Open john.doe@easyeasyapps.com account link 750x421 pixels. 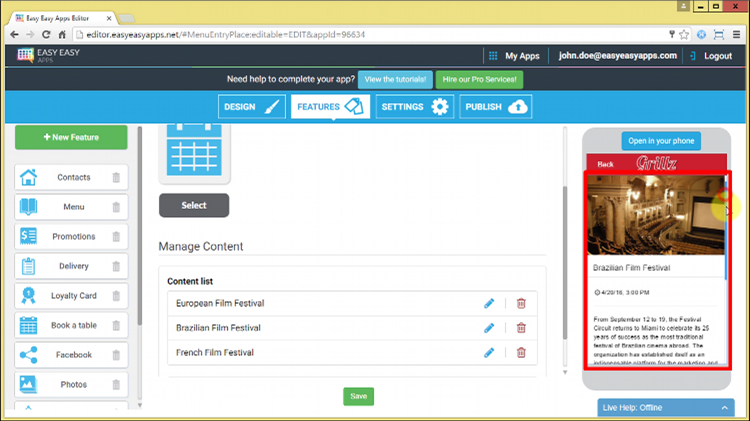pos(618,55)
